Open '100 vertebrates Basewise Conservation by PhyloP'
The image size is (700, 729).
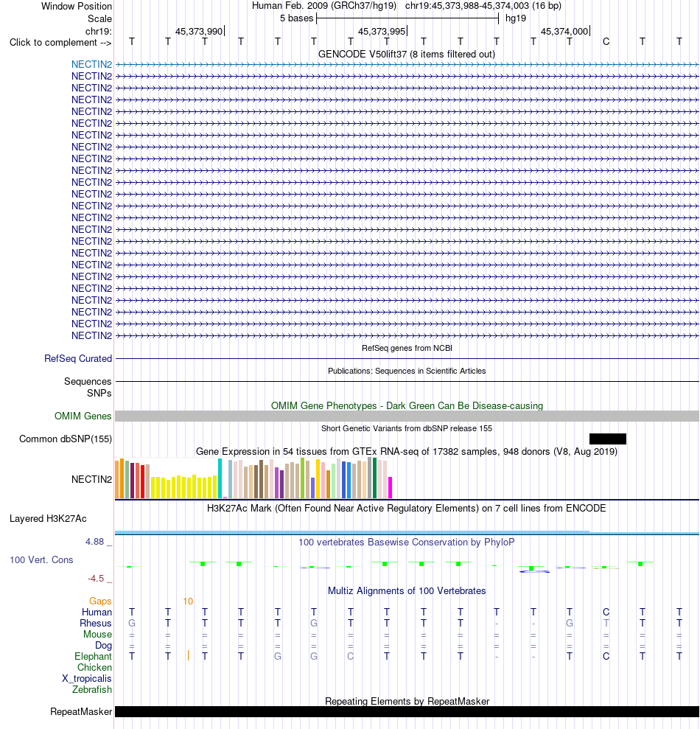(407, 542)
